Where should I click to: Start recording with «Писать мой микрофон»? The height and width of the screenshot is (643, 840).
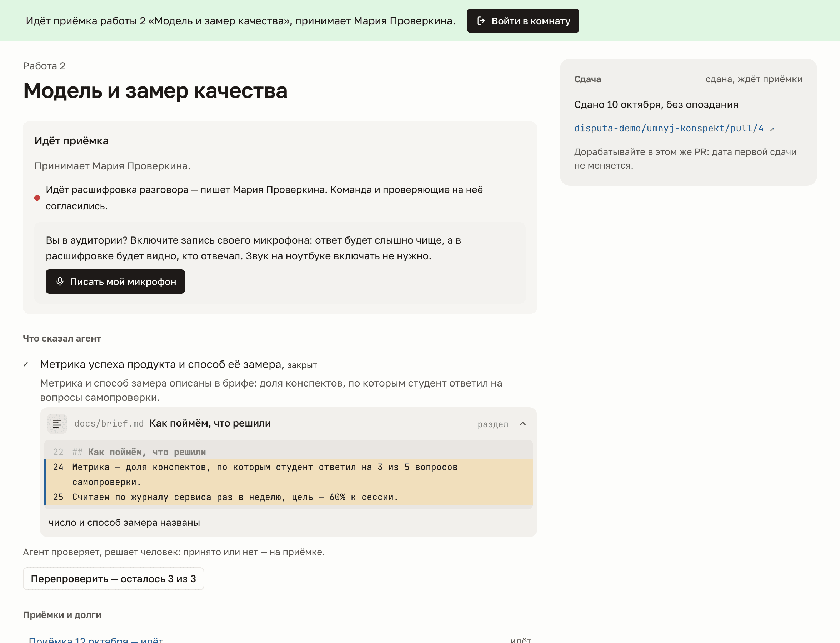115,282
